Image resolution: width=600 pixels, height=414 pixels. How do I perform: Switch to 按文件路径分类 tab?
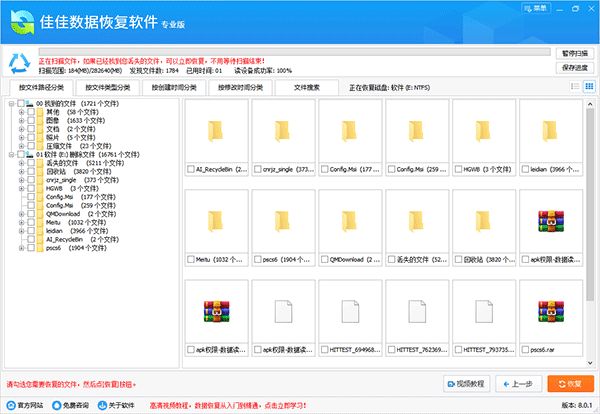click(41, 88)
